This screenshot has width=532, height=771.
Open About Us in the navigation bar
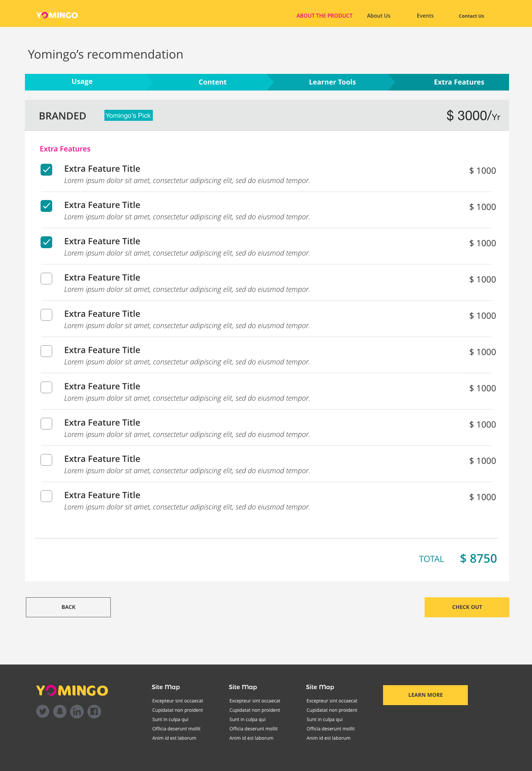(378, 16)
